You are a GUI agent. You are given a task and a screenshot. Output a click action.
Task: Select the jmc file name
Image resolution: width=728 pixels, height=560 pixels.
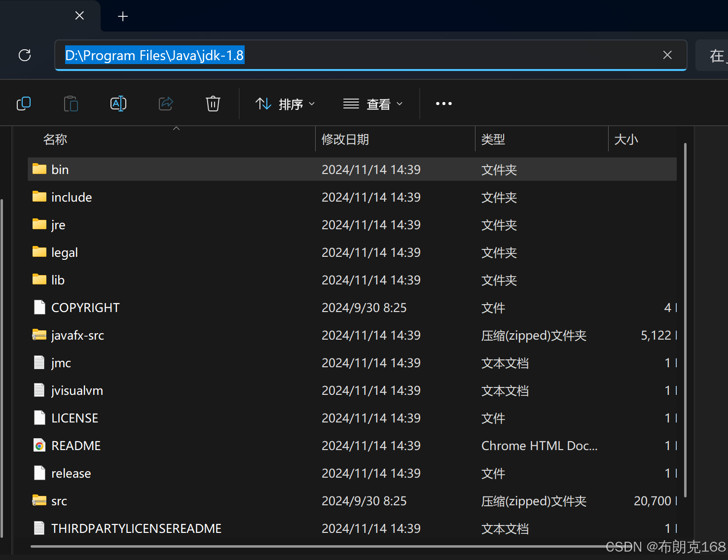tap(61, 363)
